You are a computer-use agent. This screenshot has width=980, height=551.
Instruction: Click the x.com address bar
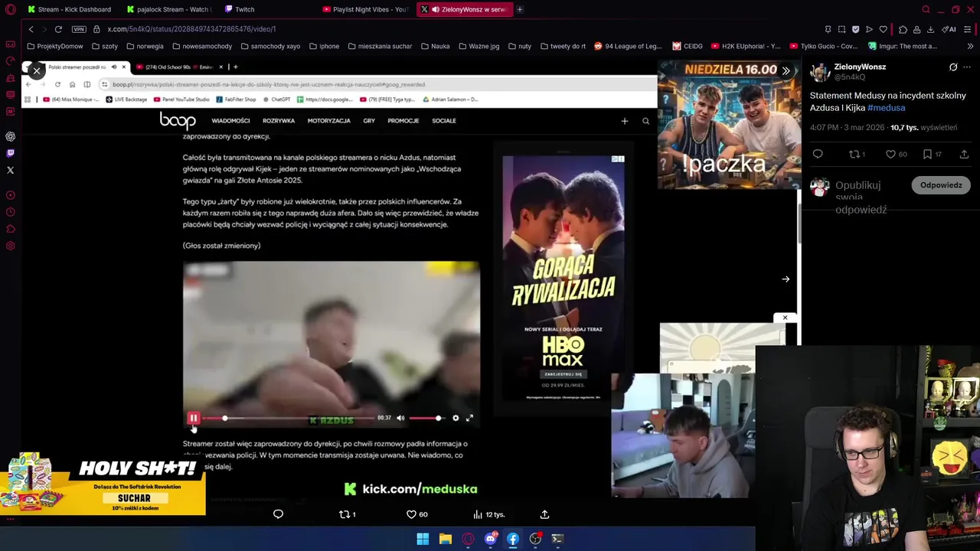tap(459, 29)
